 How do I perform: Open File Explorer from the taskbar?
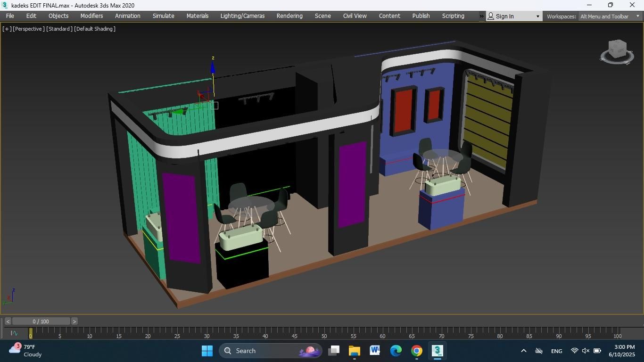click(x=355, y=351)
